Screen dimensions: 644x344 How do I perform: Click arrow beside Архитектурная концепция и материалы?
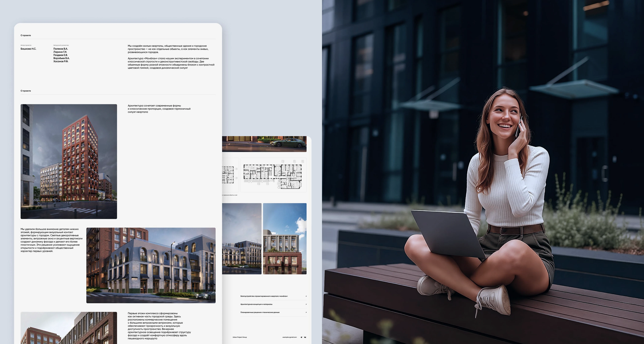point(306,304)
